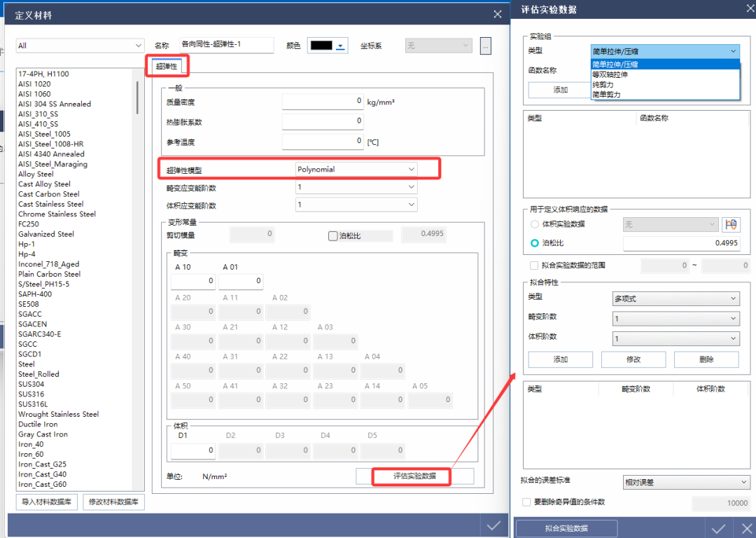The image size is (756, 538).
Task: Confirm 评估实验数据 dialog with bottom checkmark
Action: pyautogui.click(x=718, y=528)
